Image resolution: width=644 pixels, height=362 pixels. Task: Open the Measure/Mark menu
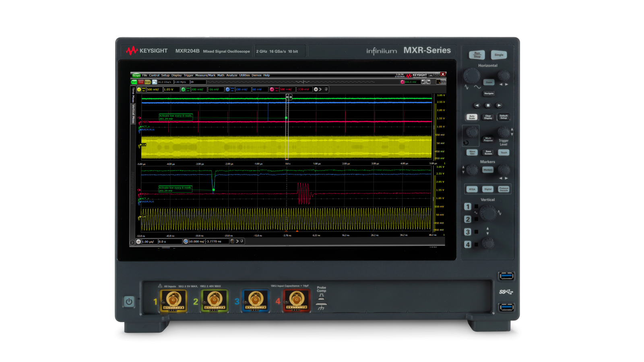(x=205, y=75)
